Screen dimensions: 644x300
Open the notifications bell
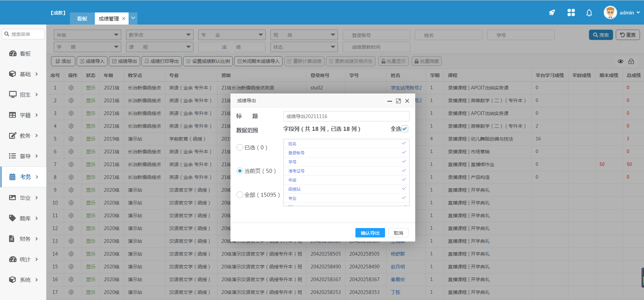589,13
